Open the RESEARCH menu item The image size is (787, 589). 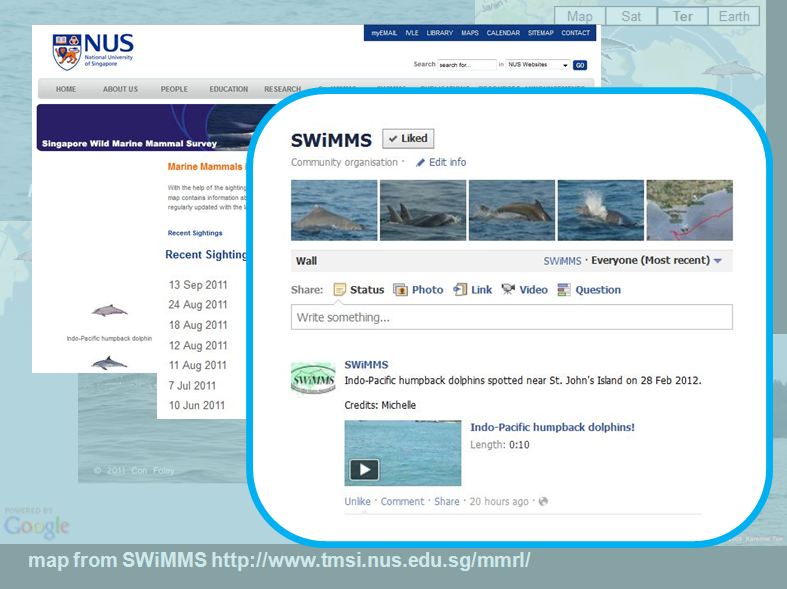click(283, 89)
